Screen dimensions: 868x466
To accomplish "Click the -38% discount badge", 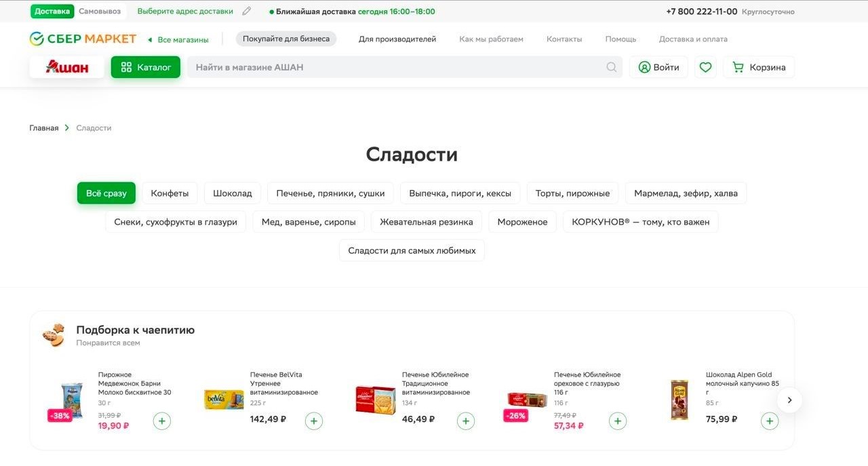I will 60,416.
